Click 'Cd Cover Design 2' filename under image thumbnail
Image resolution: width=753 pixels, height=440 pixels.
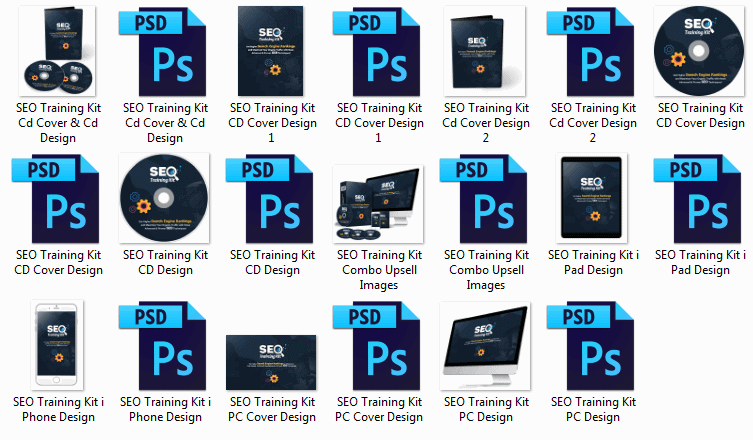click(x=486, y=123)
